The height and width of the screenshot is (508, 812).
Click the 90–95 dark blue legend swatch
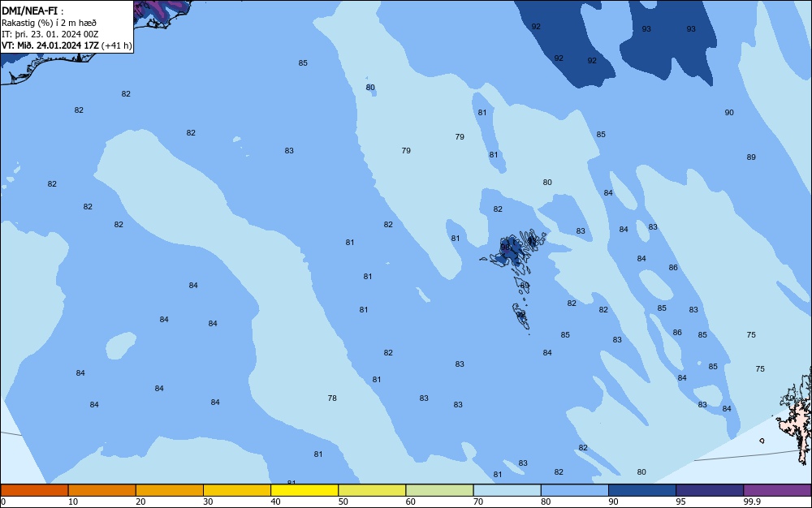[642, 490]
